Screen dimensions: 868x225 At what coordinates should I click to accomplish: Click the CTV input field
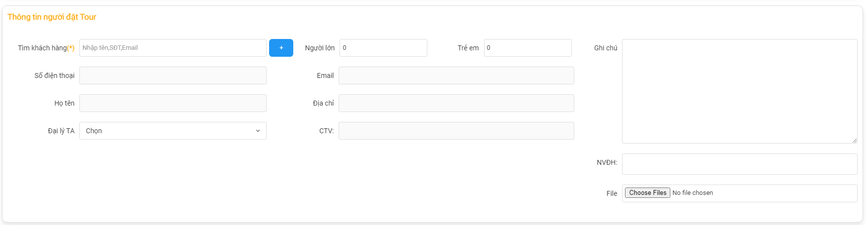[456, 131]
